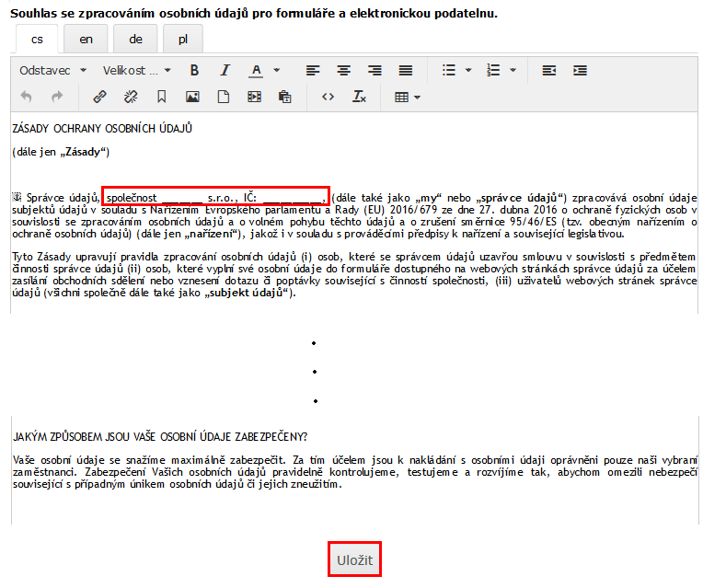Open source code view

click(x=328, y=97)
